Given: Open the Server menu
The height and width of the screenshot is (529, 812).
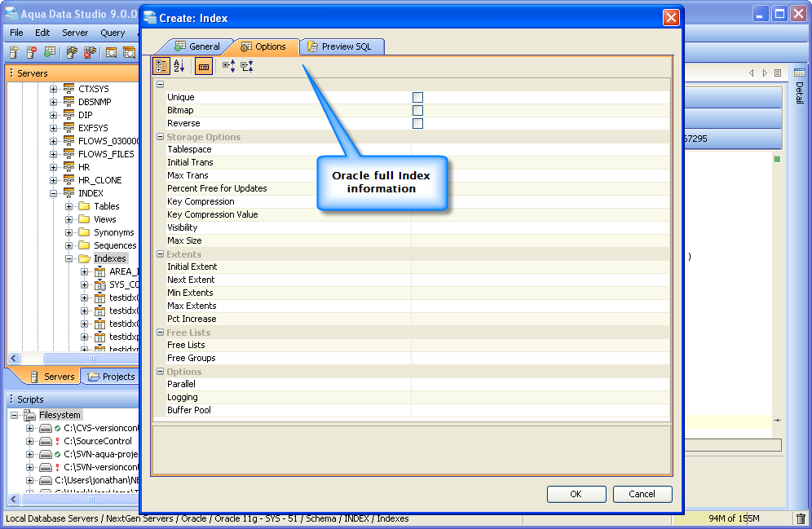Looking at the screenshot, I should pyautogui.click(x=75, y=33).
